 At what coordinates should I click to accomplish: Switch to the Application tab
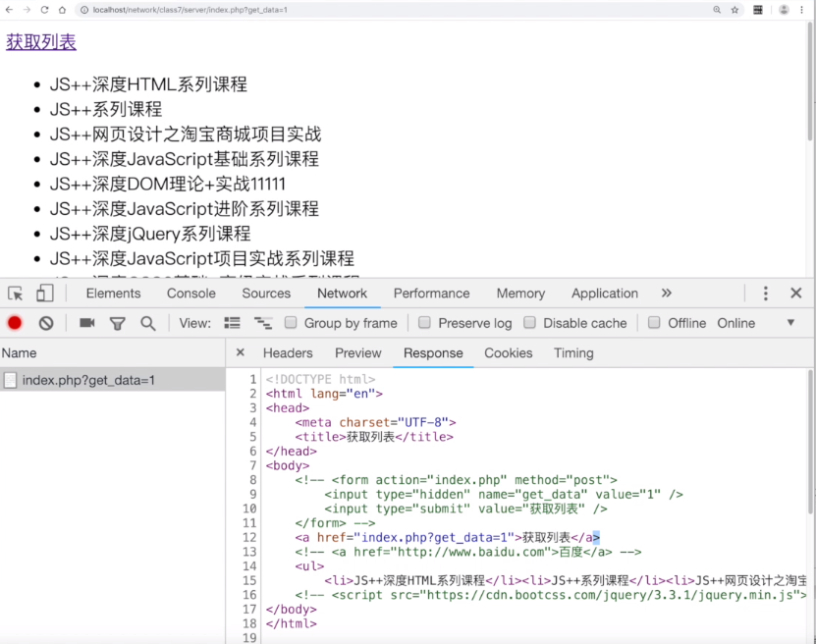click(605, 294)
